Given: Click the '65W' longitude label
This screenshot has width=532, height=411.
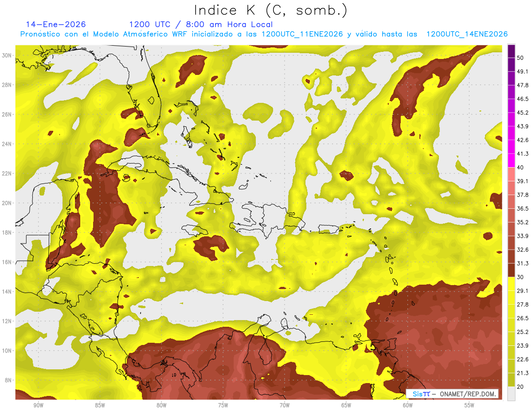Looking at the screenshot, I should click(346, 406).
